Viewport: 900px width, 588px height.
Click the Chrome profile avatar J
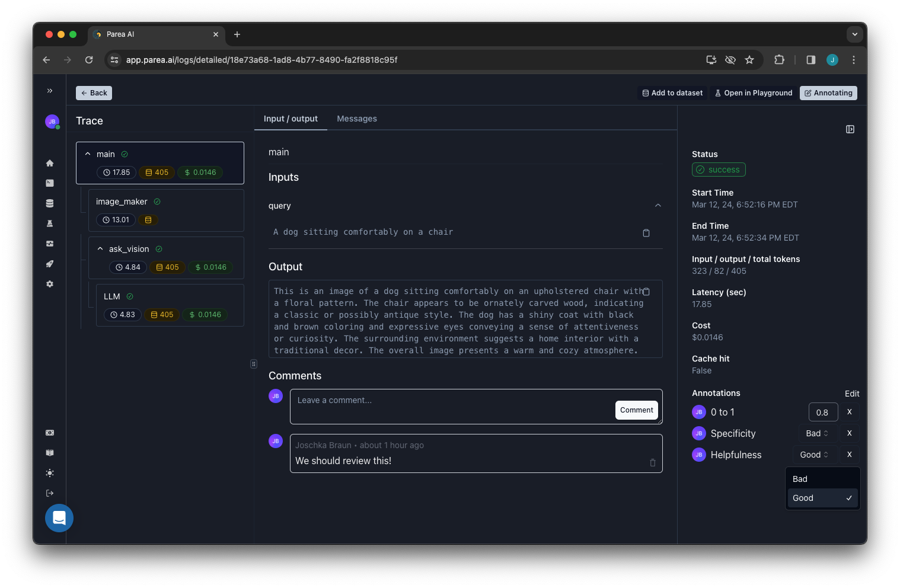(x=832, y=60)
